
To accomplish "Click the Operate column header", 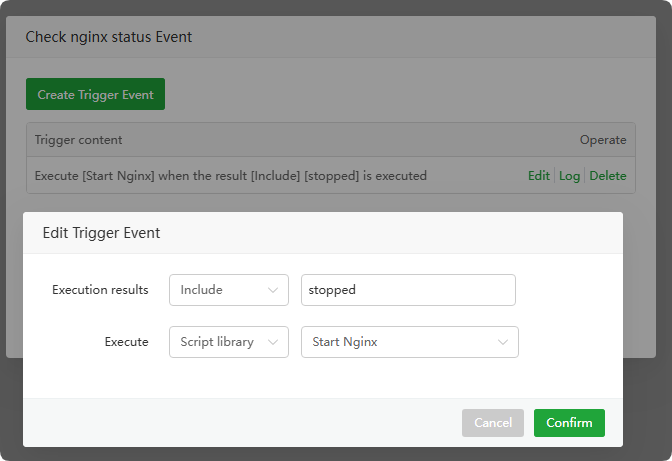I will pos(603,140).
